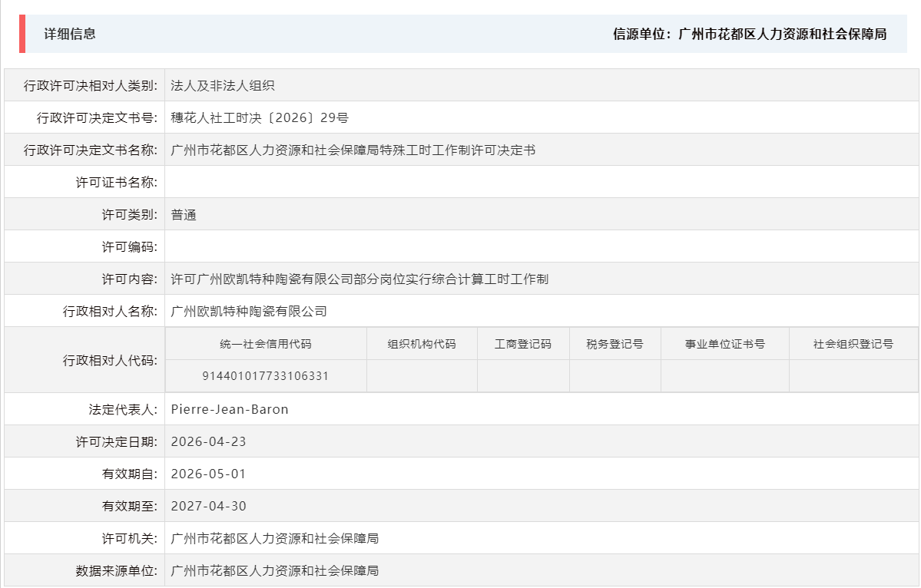Click the 许可类别 label
This screenshot has width=921, height=588.
pyautogui.click(x=129, y=215)
